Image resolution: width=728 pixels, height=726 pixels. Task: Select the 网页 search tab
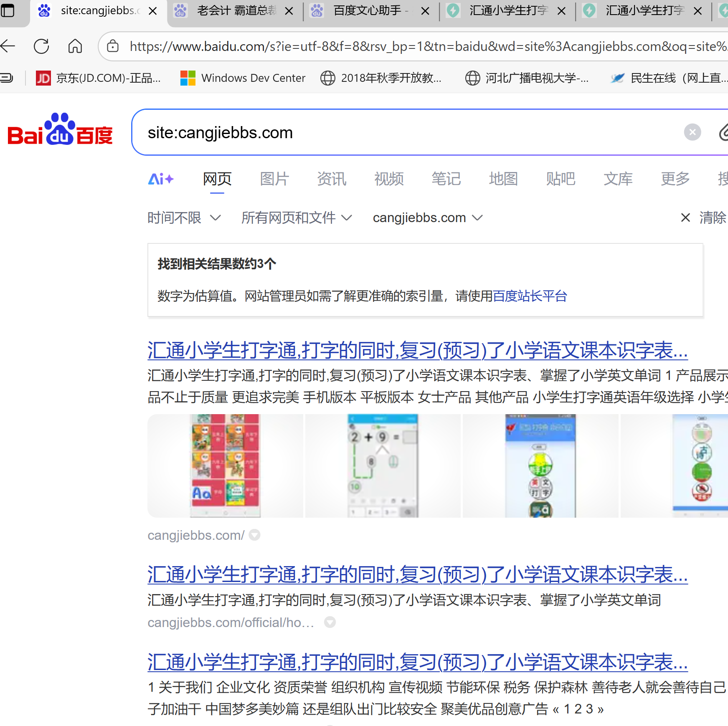point(217,179)
